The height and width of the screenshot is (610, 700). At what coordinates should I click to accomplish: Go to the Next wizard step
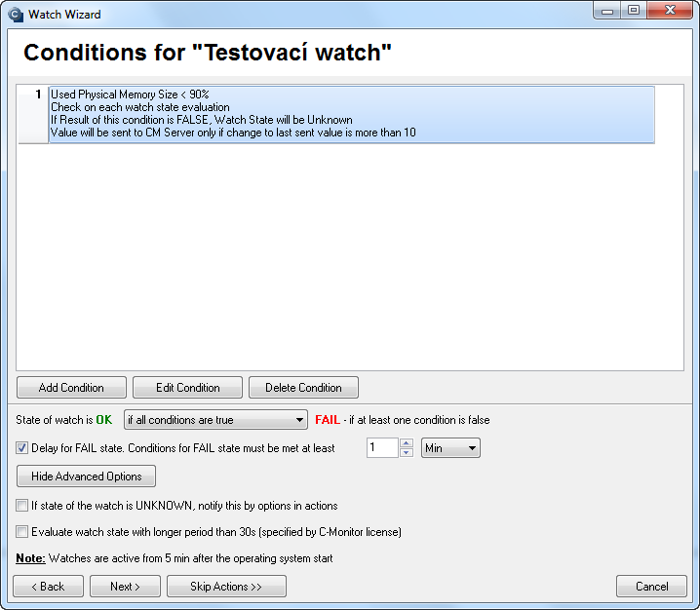[x=125, y=586]
